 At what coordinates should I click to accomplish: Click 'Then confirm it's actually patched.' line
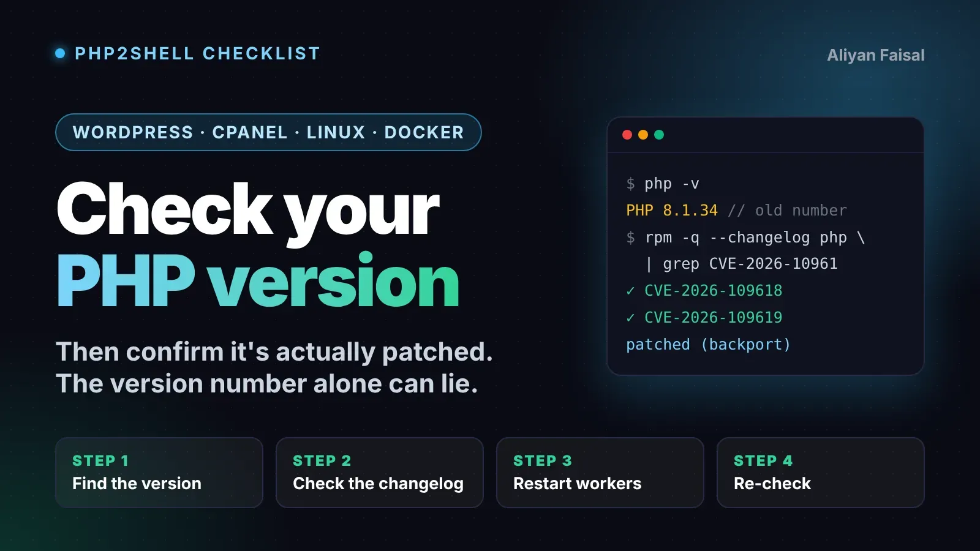click(274, 352)
